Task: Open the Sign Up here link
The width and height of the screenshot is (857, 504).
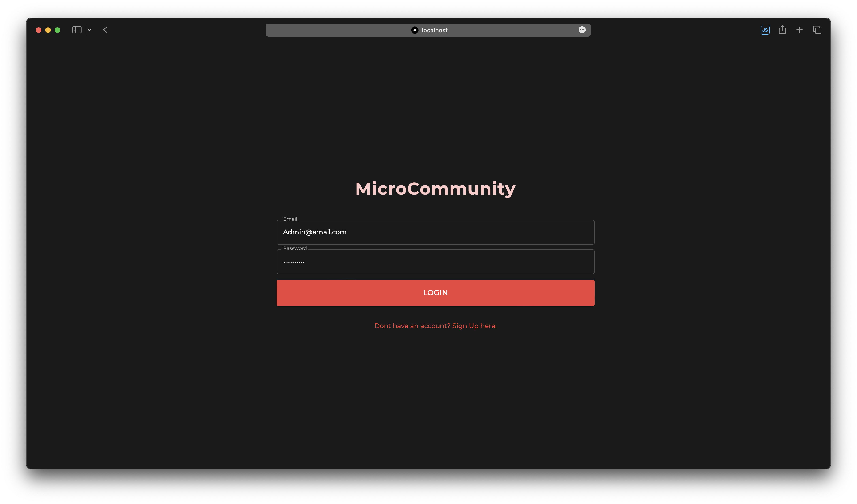Action: point(435,326)
